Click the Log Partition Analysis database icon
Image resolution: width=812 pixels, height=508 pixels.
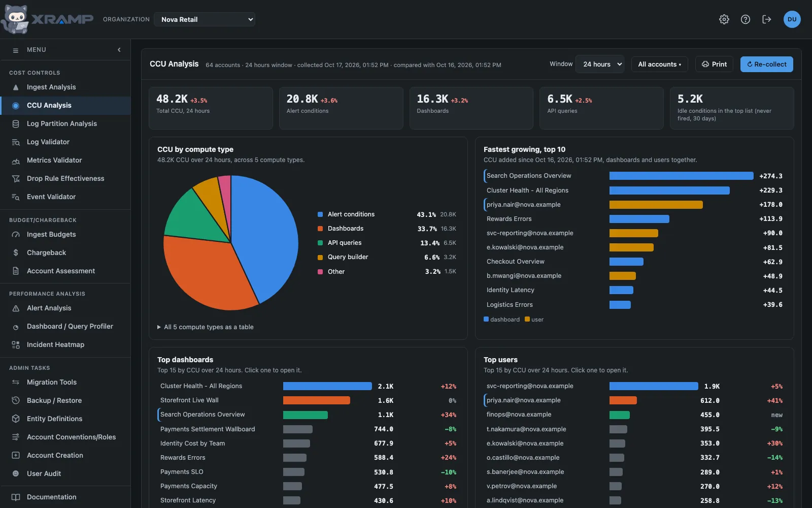tap(16, 124)
